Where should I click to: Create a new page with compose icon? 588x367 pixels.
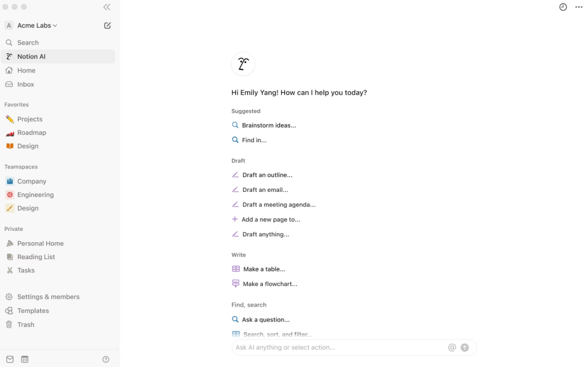click(x=107, y=25)
